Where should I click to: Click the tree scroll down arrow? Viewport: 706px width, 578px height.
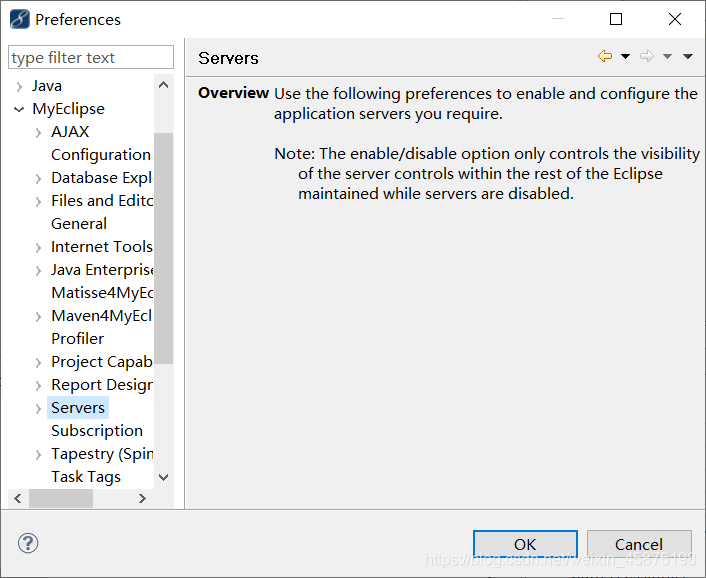(164, 477)
